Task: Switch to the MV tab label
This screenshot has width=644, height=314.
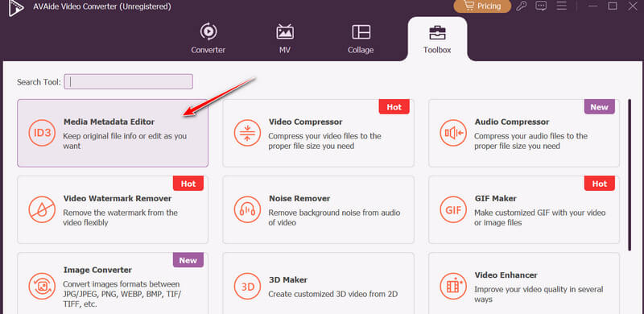Action: (x=285, y=50)
